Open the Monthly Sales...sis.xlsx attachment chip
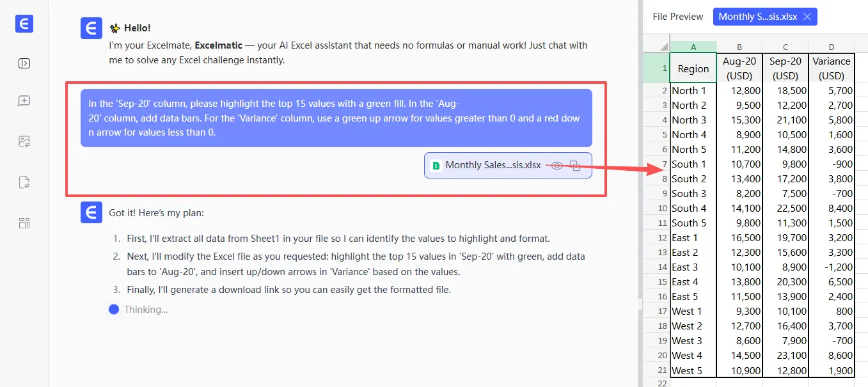Image resolution: width=868 pixels, height=387 pixels. [x=493, y=165]
